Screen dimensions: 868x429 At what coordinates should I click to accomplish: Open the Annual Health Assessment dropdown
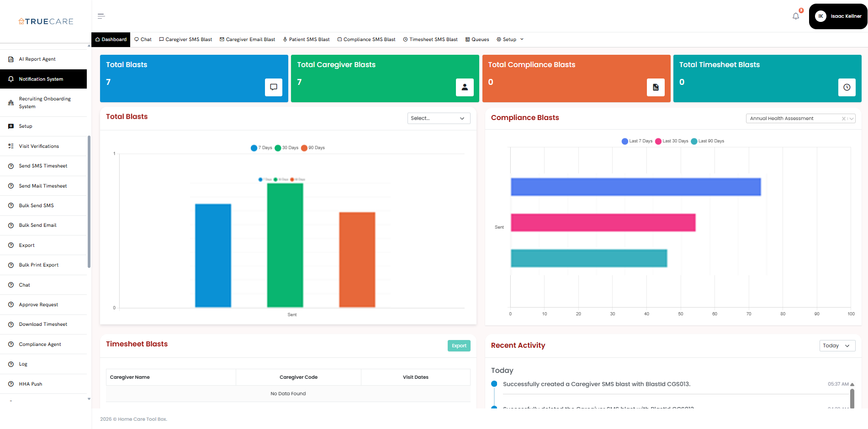click(800, 119)
